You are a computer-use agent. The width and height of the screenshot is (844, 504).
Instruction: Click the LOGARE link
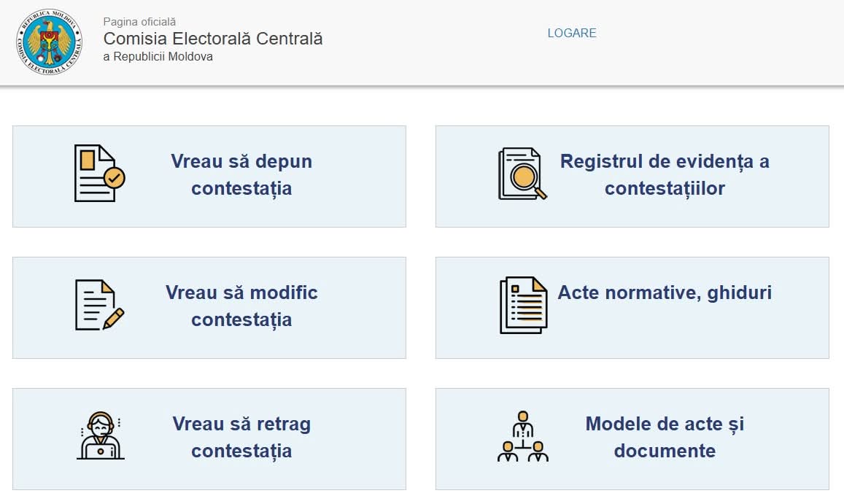(x=572, y=33)
